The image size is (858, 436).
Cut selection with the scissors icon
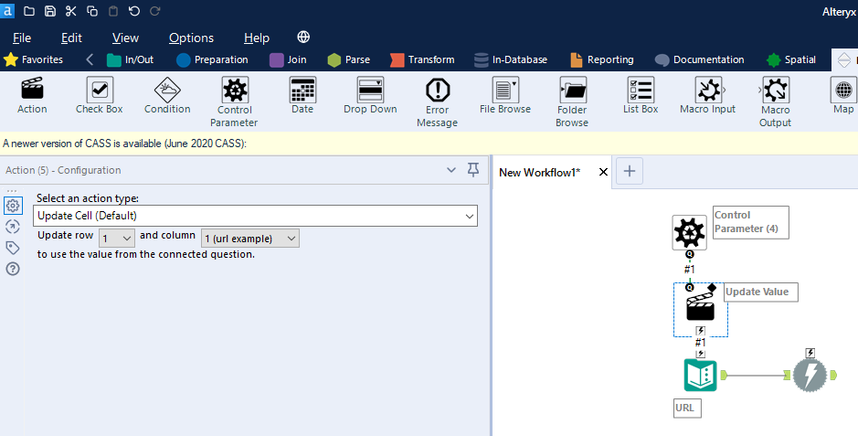[71, 11]
